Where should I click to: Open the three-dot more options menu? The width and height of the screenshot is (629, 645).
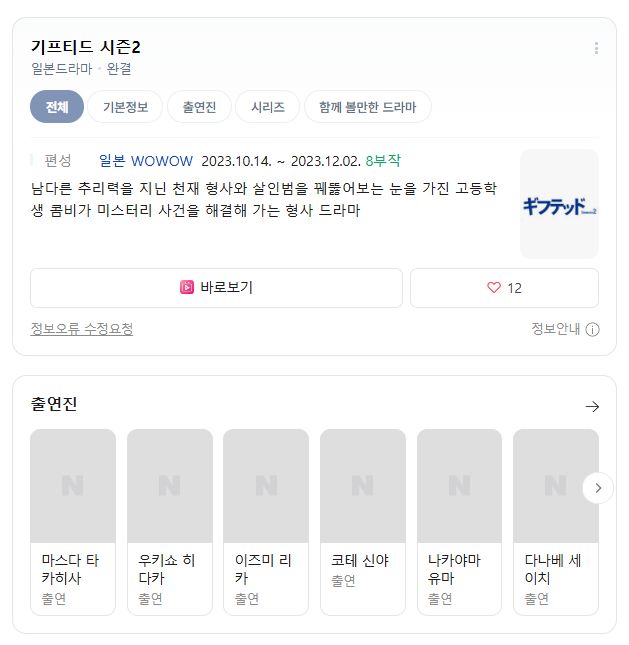coord(596,48)
